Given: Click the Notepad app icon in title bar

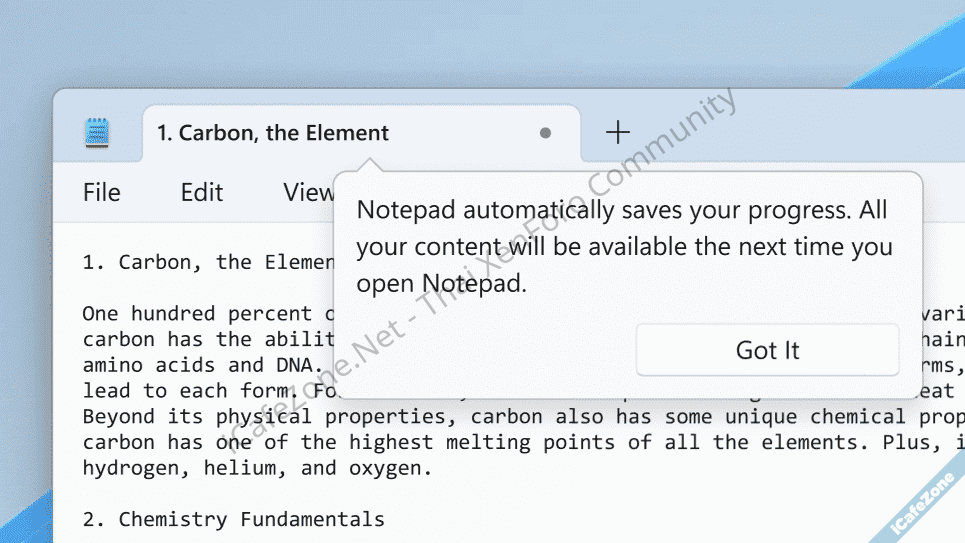Looking at the screenshot, I should click(x=97, y=133).
